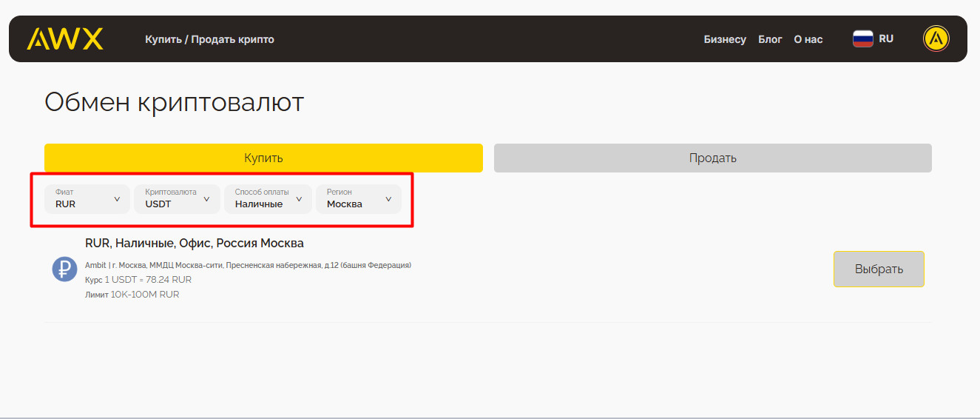980x419 pixels.
Task: Open the Купить / Продать крипто menu
Action: click(x=209, y=39)
